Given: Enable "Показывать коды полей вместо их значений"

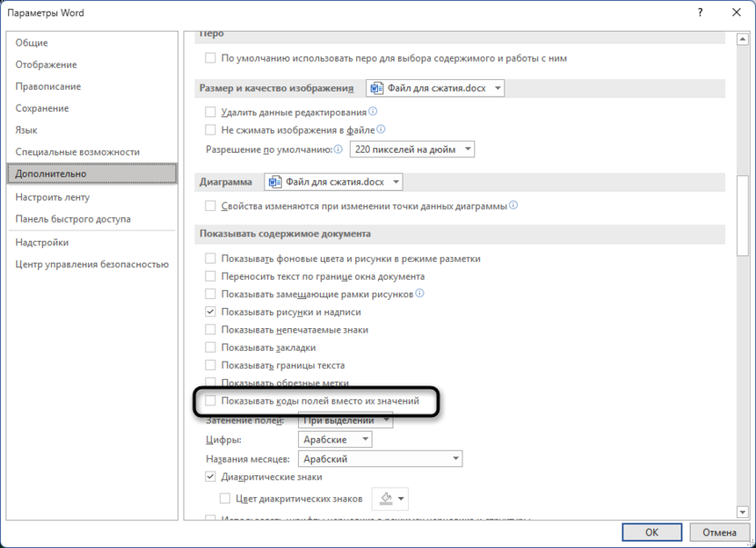Looking at the screenshot, I should tap(212, 400).
